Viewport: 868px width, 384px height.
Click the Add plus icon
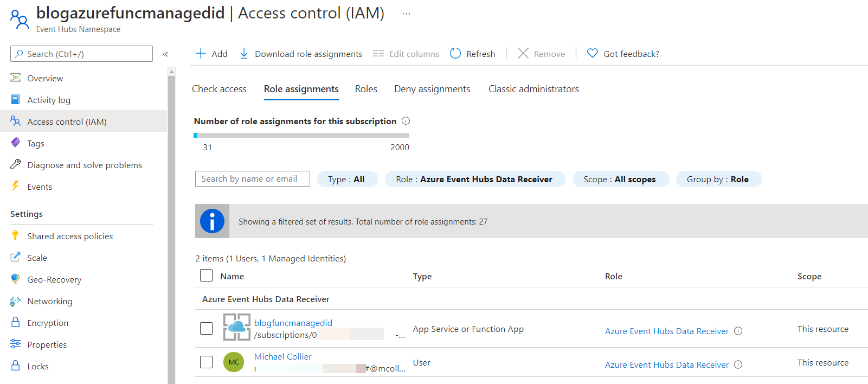201,53
